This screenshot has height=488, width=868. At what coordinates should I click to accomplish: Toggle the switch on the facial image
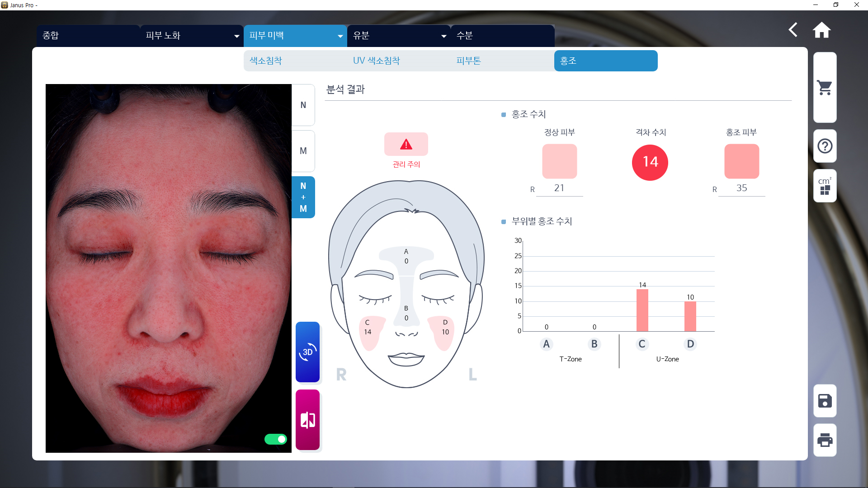point(276,439)
